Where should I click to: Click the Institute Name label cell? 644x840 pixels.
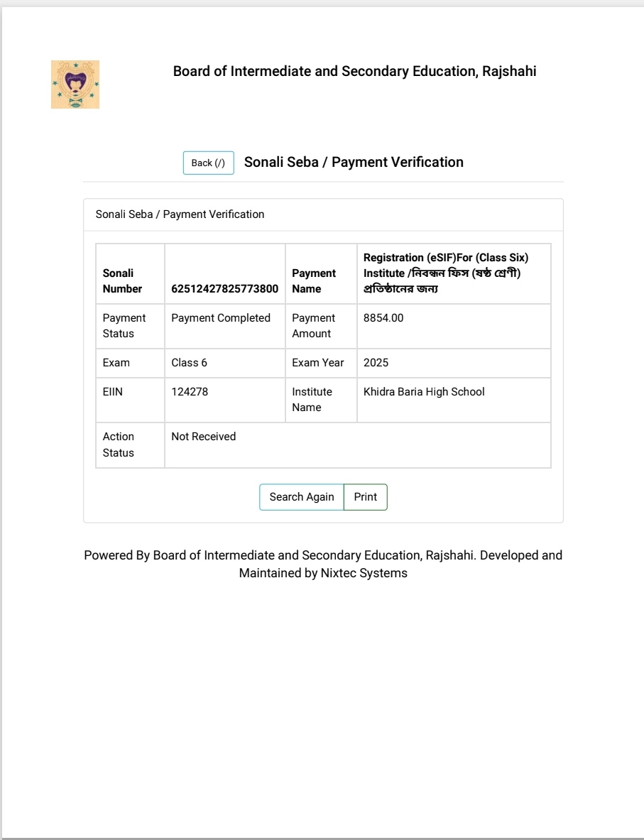tap(312, 400)
